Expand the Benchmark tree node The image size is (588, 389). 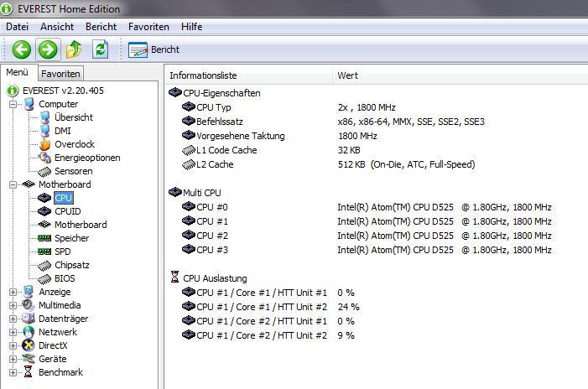pyautogui.click(x=13, y=372)
